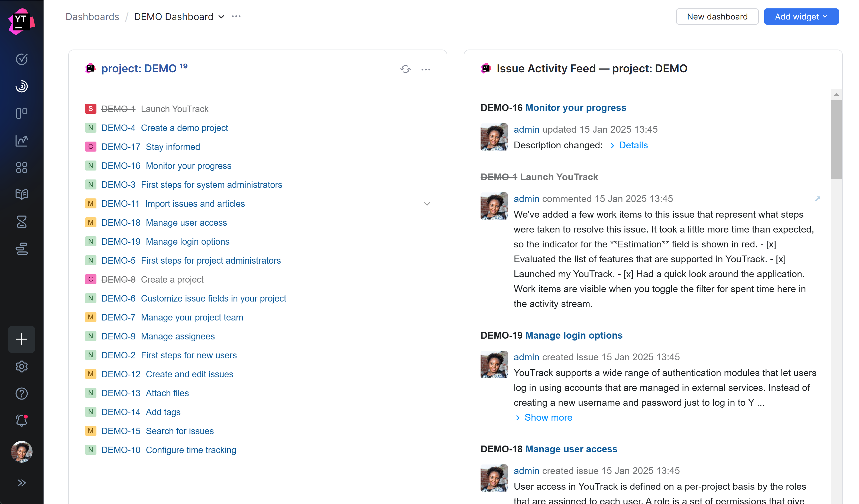859x504 pixels.
Task: Open the Add widget dropdown
Action: coord(801,16)
